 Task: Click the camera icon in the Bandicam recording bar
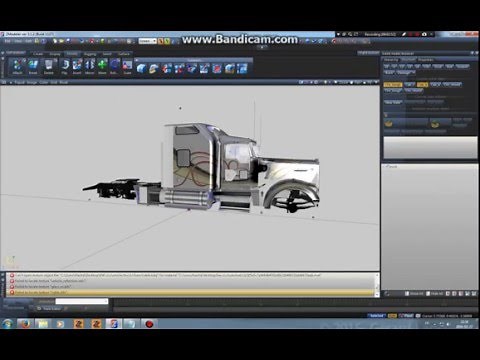(424, 34)
